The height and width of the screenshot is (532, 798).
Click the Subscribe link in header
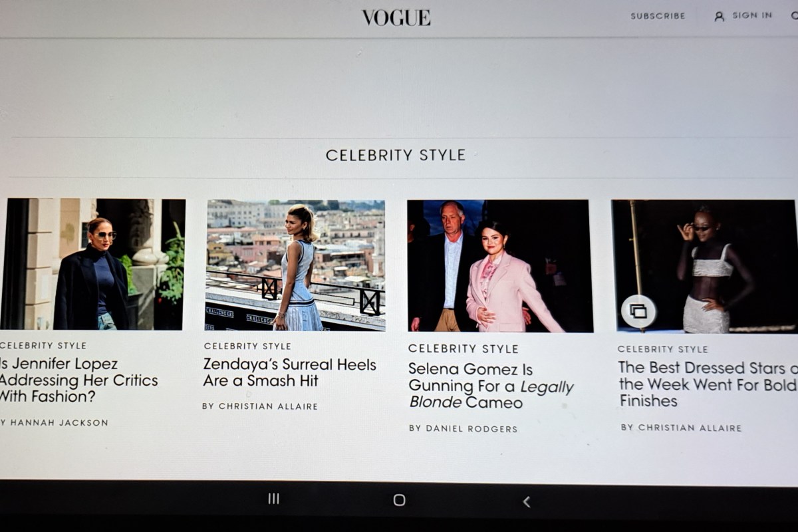pyautogui.click(x=658, y=16)
